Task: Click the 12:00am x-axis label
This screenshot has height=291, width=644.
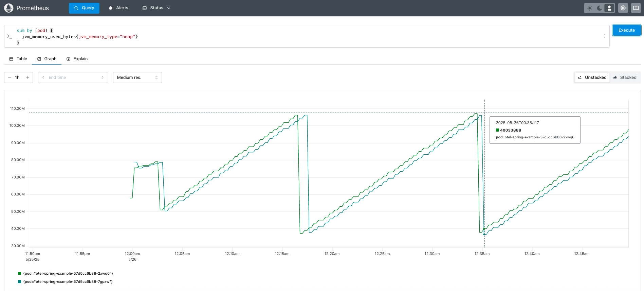Action: [132, 254]
